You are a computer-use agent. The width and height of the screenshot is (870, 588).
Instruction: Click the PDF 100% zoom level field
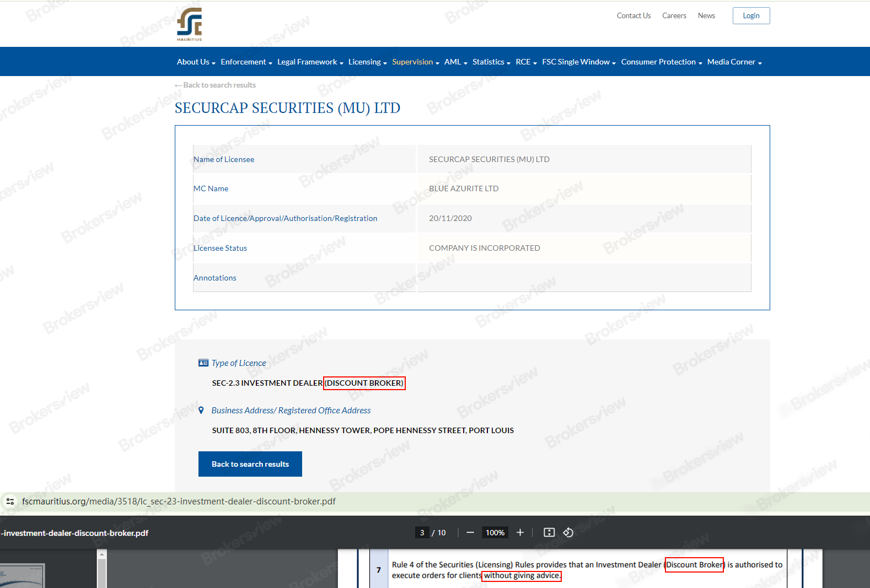(x=495, y=532)
